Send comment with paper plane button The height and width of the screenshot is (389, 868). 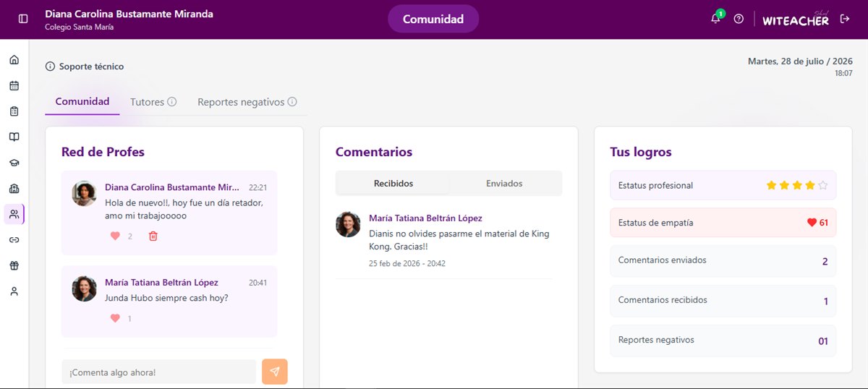[x=275, y=372]
